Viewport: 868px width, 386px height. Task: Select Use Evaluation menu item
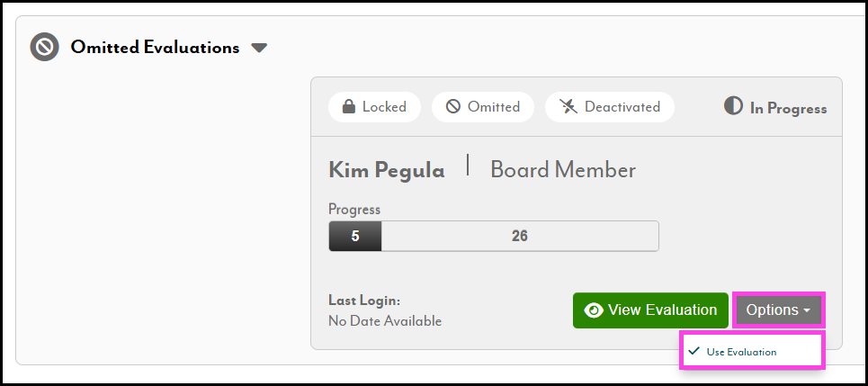click(x=741, y=352)
